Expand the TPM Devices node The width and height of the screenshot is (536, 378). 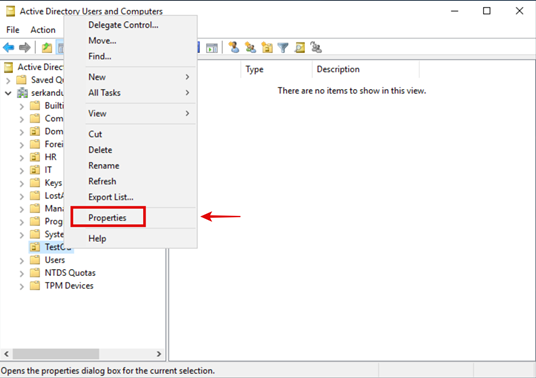click(x=22, y=286)
